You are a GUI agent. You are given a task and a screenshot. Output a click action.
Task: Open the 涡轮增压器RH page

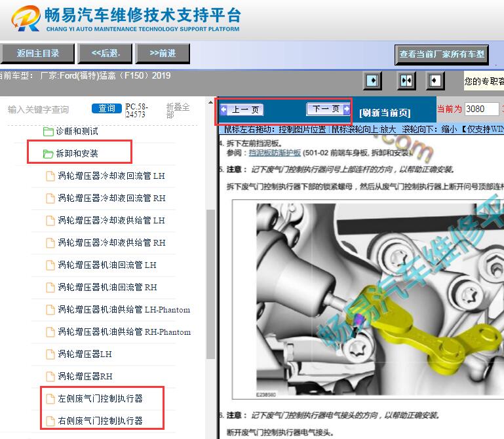[85, 376]
